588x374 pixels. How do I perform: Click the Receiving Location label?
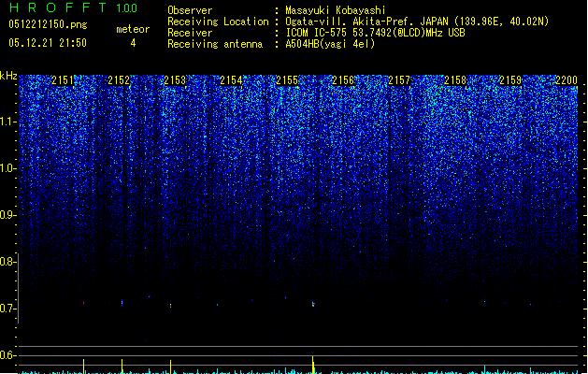(x=218, y=22)
